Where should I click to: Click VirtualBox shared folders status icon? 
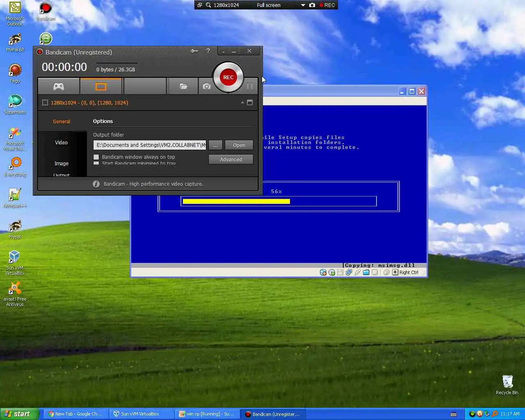point(366,272)
